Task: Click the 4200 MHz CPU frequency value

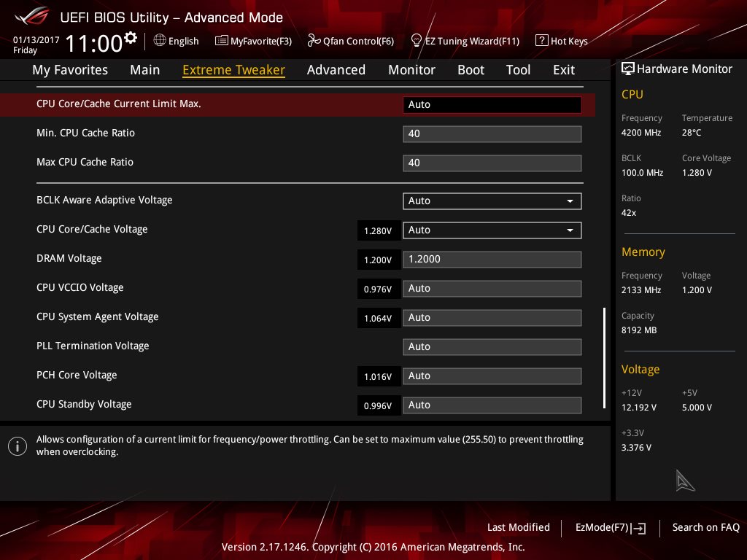Action: point(641,133)
